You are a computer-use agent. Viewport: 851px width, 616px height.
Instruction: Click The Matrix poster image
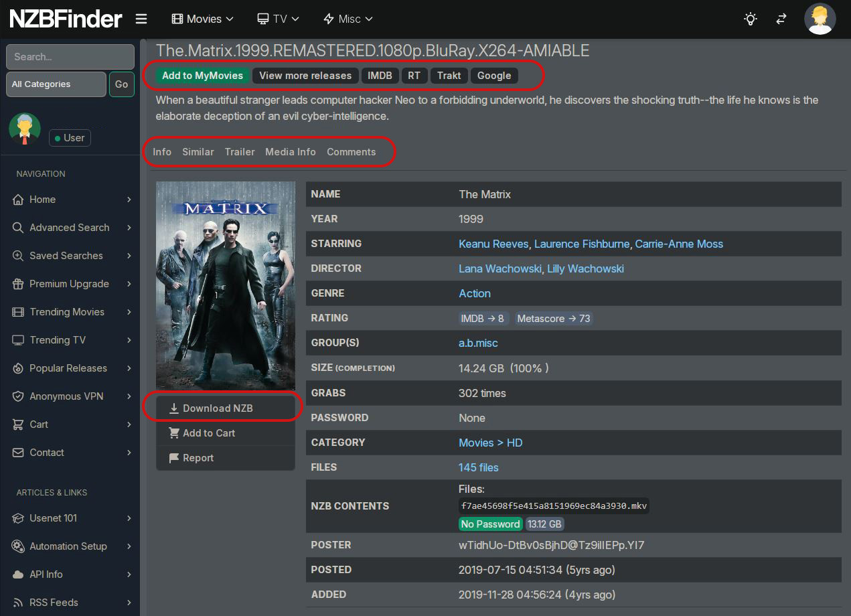(226, 286)
